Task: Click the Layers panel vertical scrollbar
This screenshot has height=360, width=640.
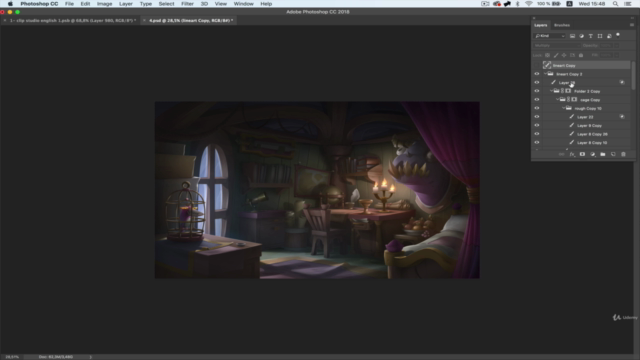Action: click(x=633, y=76)
